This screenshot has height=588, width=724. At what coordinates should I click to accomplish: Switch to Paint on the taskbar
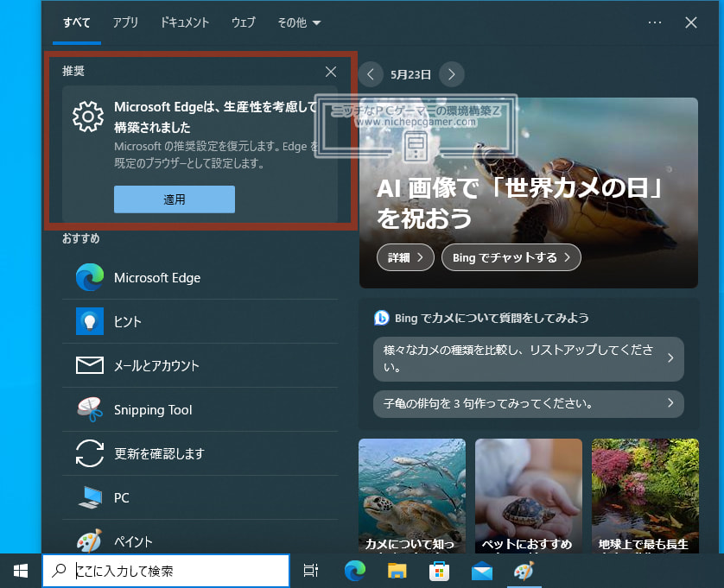[x=524, y=571]
